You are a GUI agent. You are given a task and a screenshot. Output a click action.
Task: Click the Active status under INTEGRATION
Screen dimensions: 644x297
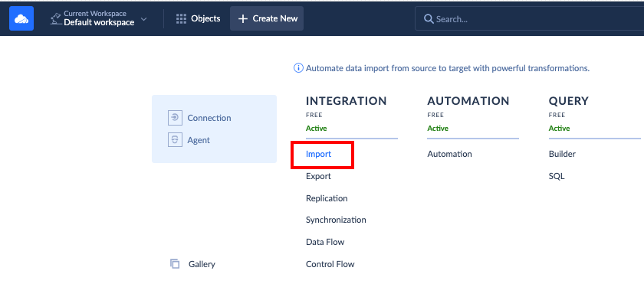pos(316,129)
